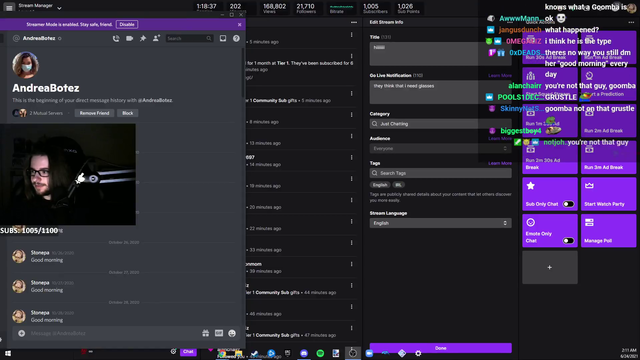Open Discord inbox icon

tap(223, 38)
